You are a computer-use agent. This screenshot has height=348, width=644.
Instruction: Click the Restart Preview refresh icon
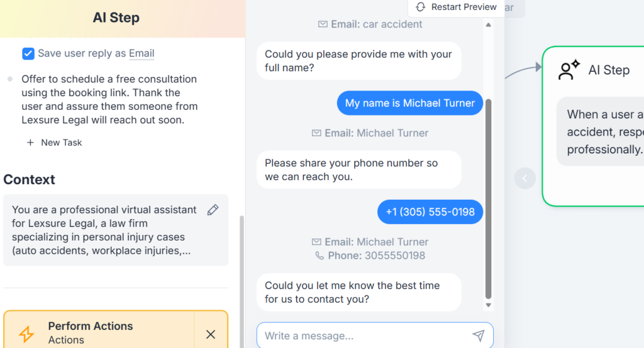421,7
